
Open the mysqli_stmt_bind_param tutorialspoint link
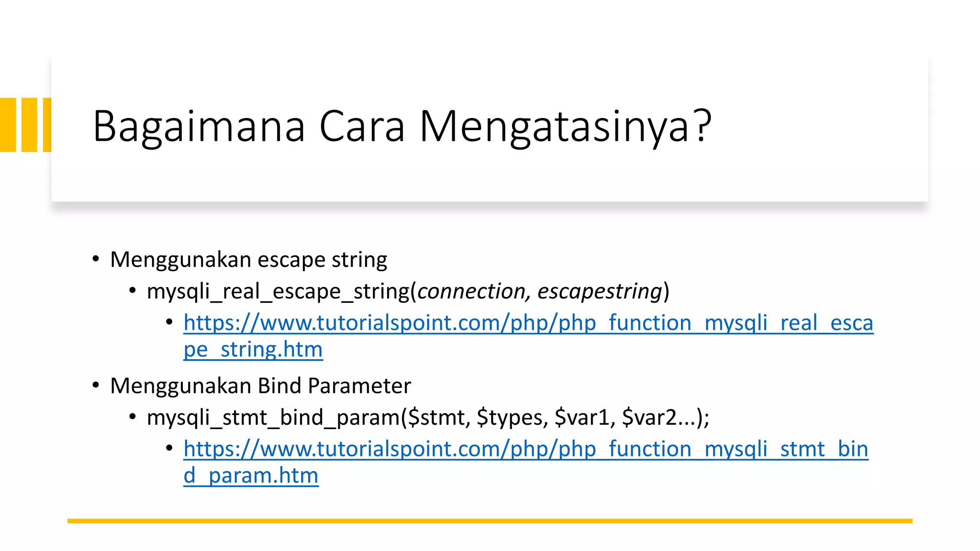pos(526,462)
